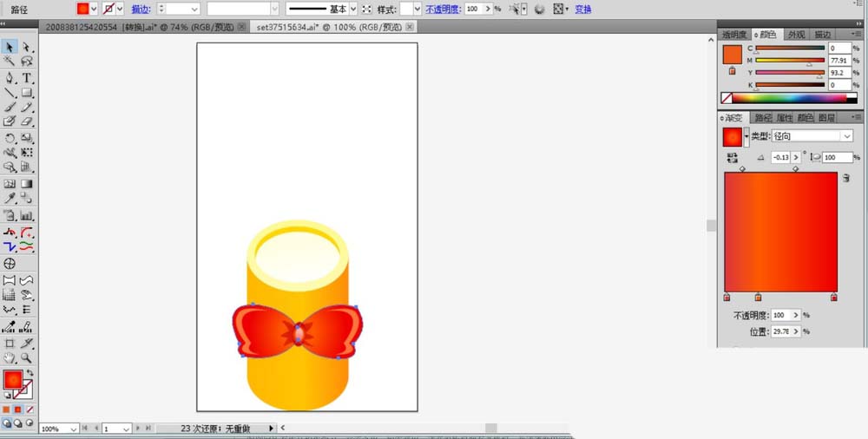Screen dimensions: 868x439
Task: Pick the Line Segment tool
Action: click(10, 93)
